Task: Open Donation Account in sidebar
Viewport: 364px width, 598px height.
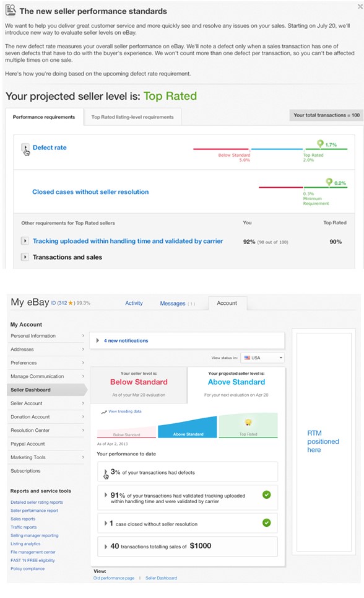Action: click(x=46, y=417)
